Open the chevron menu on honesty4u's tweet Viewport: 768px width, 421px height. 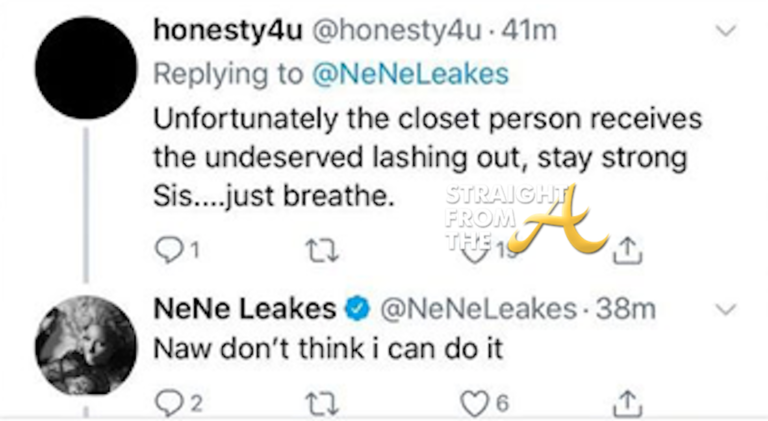click(x=728, y=31)
